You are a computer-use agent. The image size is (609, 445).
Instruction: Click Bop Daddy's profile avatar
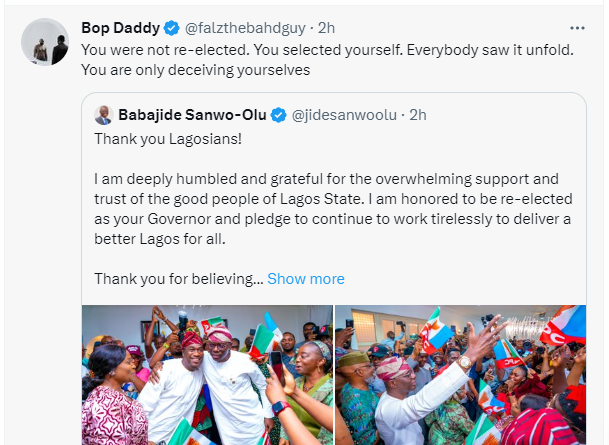45,42
